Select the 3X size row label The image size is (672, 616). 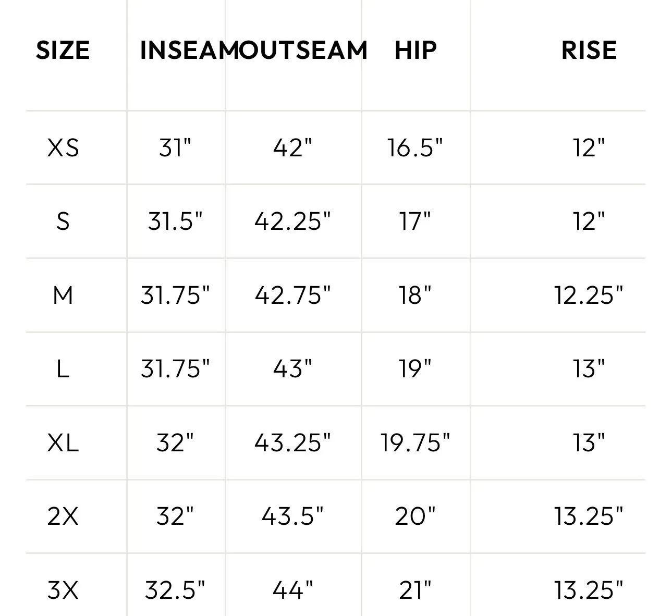(x=63, y=590)
